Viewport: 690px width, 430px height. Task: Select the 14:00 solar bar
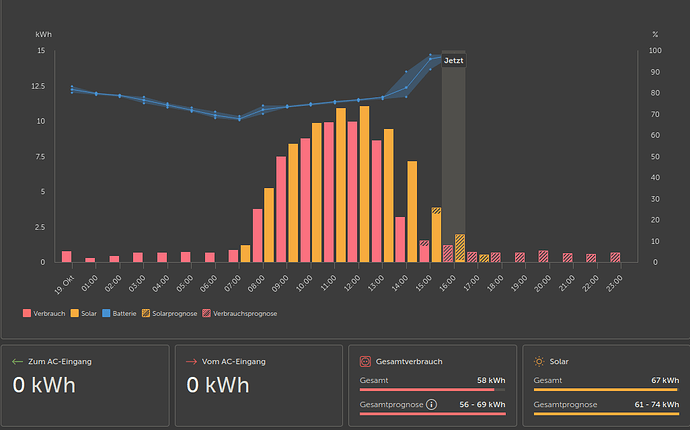tap(412, 212)
